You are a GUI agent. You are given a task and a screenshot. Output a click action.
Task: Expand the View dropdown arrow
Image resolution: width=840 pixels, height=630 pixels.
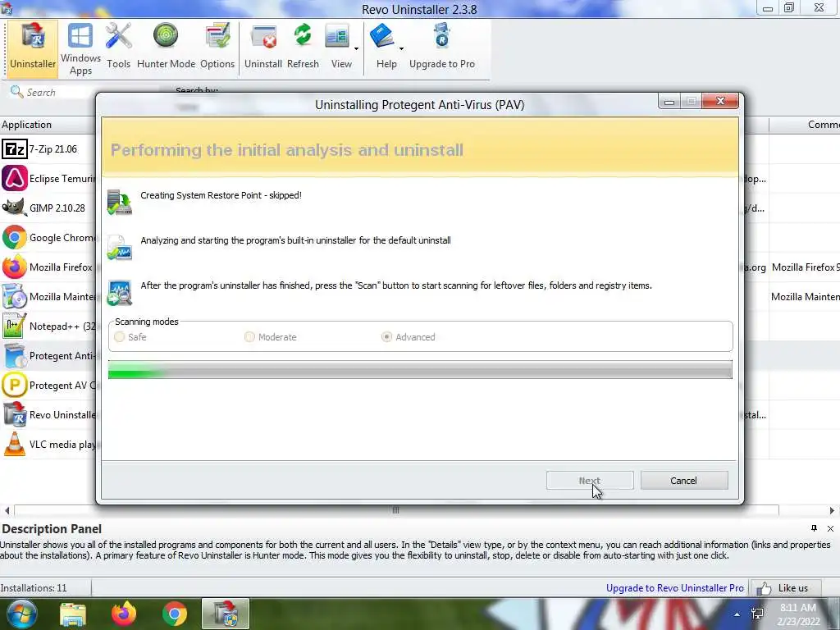tap(356, 48)
